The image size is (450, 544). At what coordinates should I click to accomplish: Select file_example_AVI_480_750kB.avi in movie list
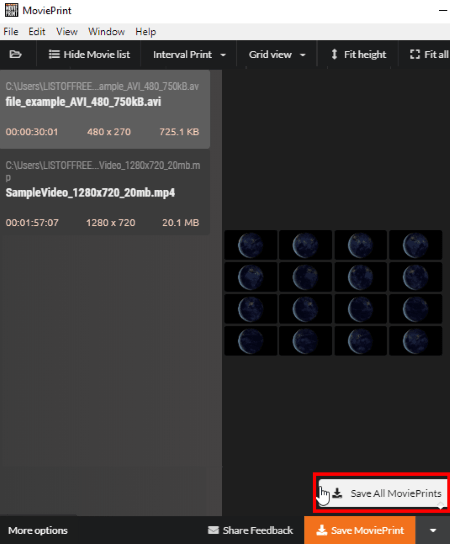click(x=105, y=110)
